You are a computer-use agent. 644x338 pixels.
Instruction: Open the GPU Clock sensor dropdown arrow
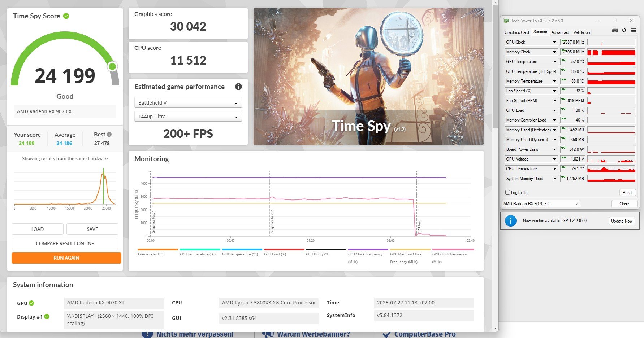pos(554,42)
